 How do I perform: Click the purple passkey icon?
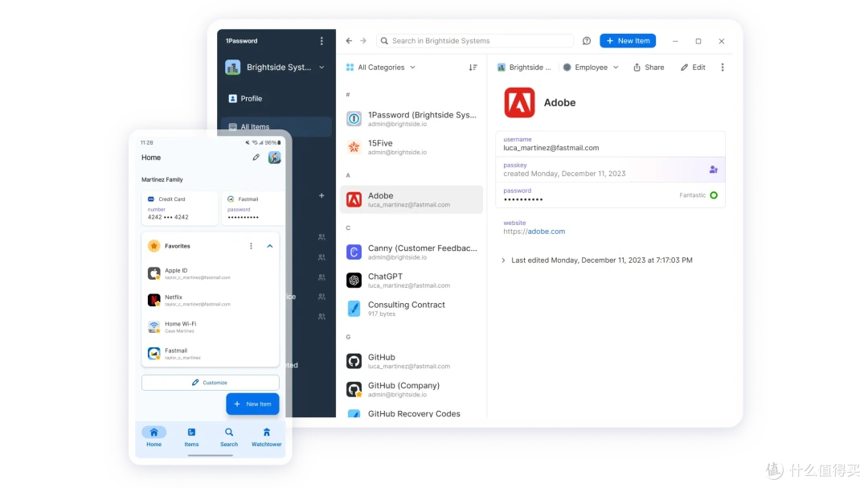click(714, 170)
